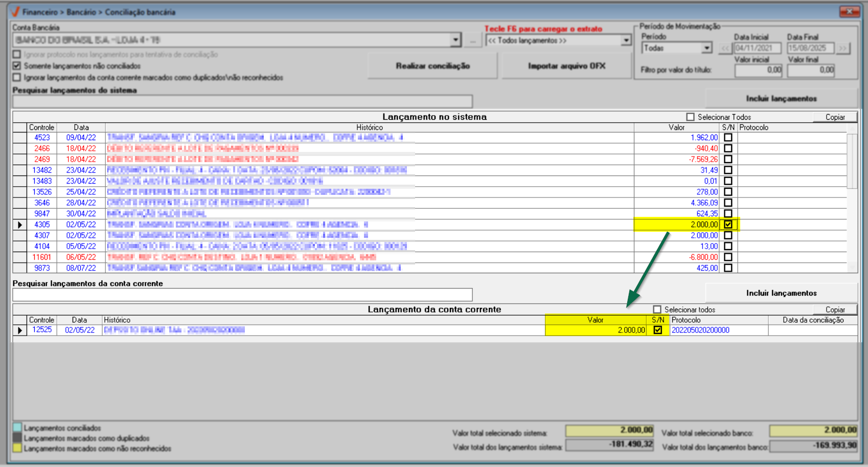
Task: Click the 'Data da conciliação' column header
Action: (x=813, y=320)
